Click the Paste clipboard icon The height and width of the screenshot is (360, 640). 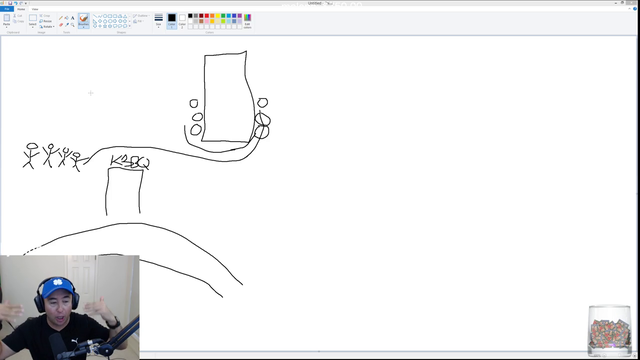coord(7,18)
